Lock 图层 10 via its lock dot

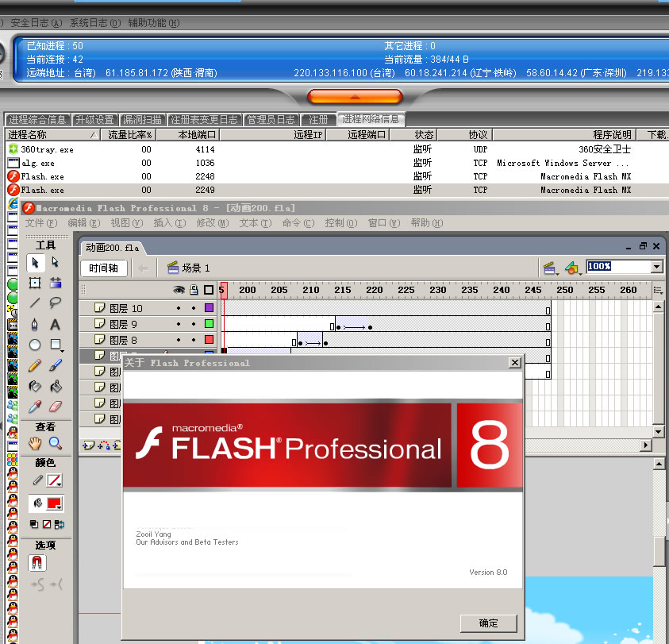[194, 308]
